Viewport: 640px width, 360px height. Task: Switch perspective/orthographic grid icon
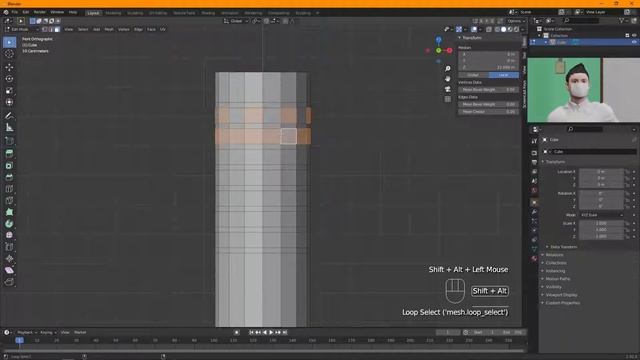(x=448, y=99)
